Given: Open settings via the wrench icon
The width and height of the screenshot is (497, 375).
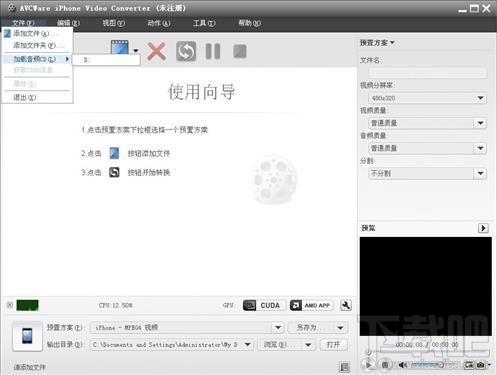Looking at the screenshot, I should coord(346,305).
